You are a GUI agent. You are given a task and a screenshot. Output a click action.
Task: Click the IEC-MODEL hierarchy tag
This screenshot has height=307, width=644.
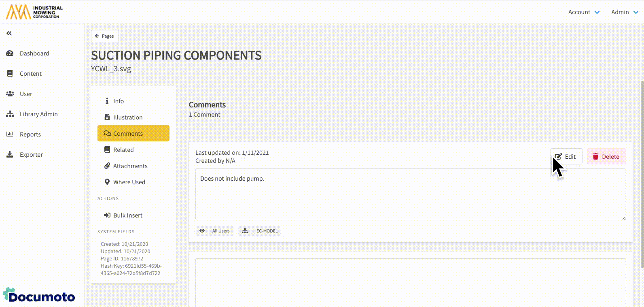tap(260, 231)
